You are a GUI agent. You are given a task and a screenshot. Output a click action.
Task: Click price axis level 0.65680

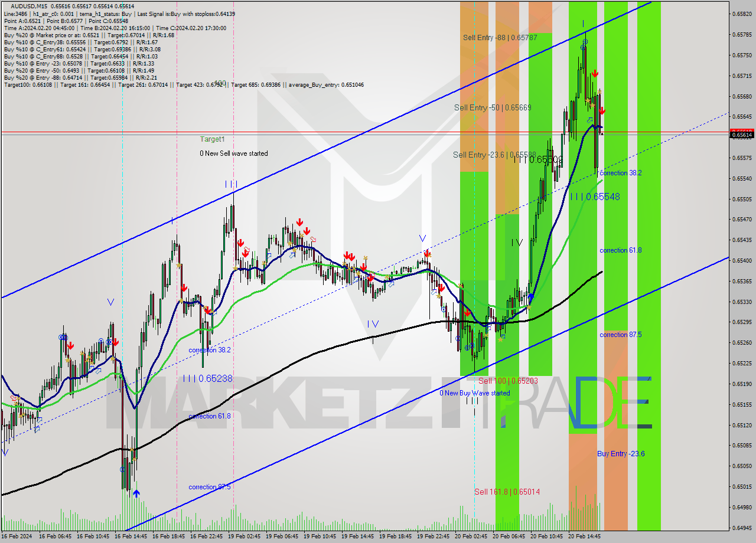point(742,96)
